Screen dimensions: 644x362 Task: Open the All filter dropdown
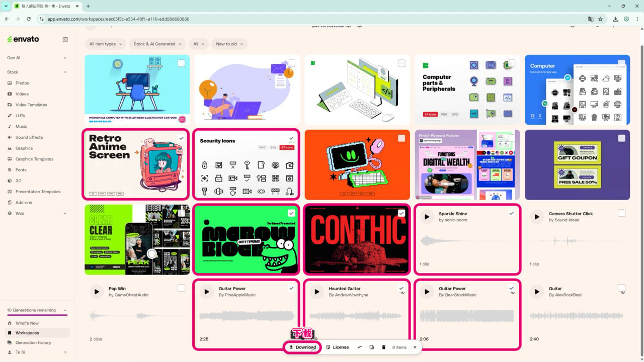click(x=199, y=44)
